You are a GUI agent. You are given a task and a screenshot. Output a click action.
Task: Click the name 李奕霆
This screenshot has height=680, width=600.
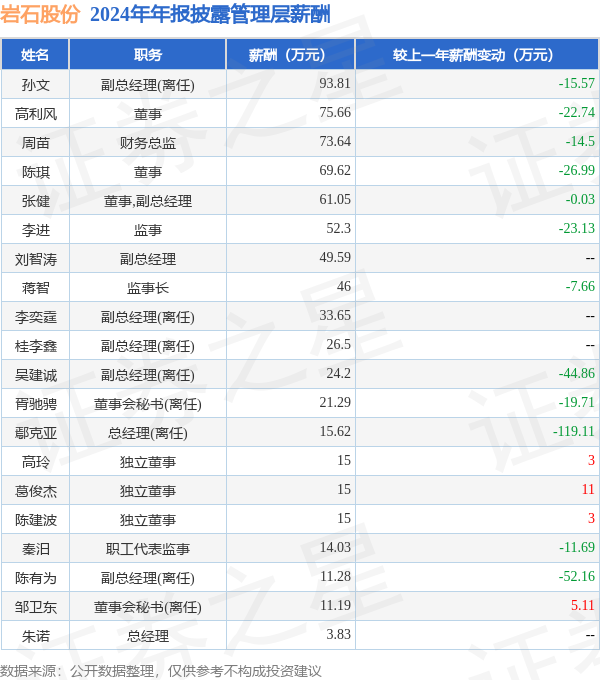[x=36, y=317]
